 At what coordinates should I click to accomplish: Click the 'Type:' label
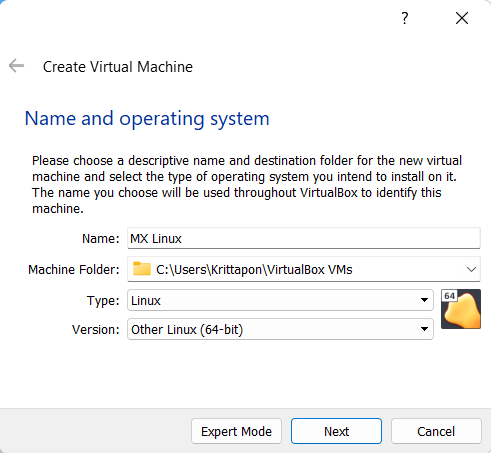click(x=103, y=301)
